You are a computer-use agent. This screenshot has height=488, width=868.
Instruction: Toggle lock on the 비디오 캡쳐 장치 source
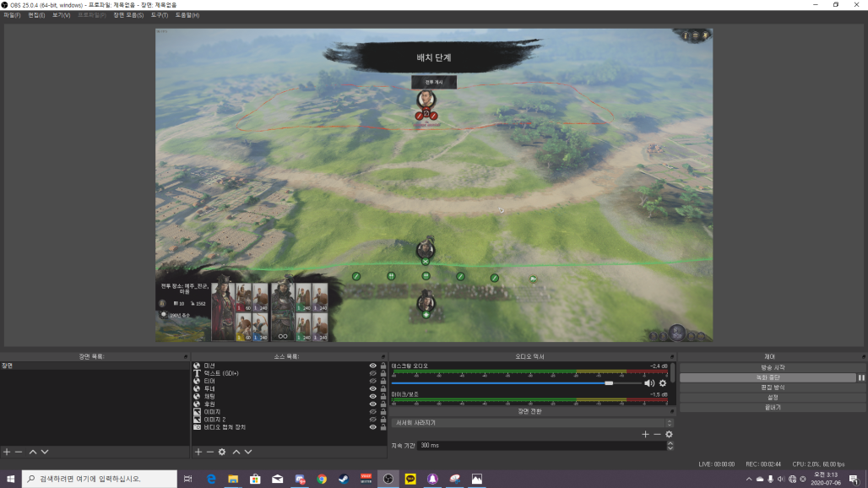[x=383, y=427]
